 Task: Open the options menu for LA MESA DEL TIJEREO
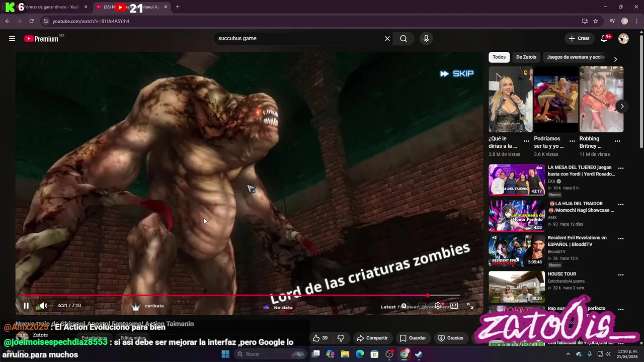(621, 168)
